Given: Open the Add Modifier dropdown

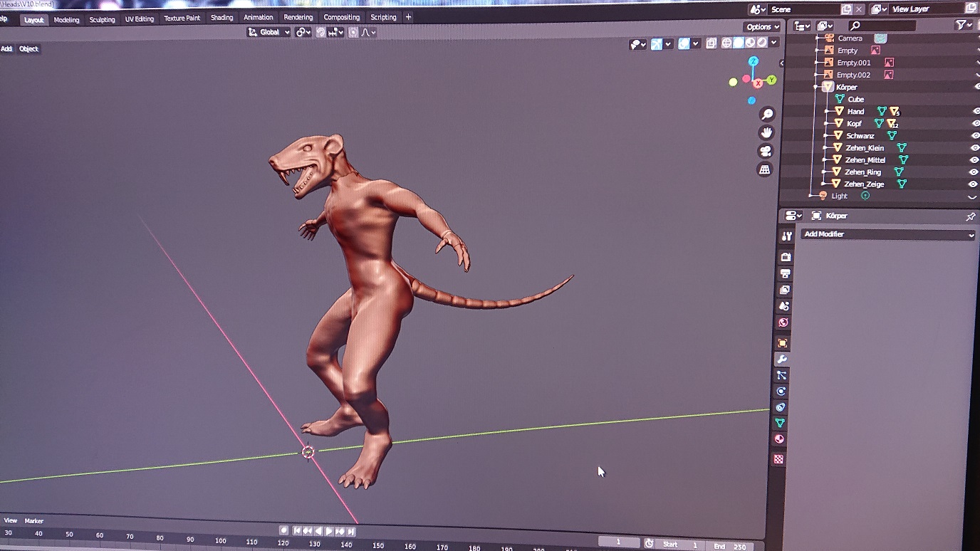Looking at the screenshot, I should (x=887, y=234).
